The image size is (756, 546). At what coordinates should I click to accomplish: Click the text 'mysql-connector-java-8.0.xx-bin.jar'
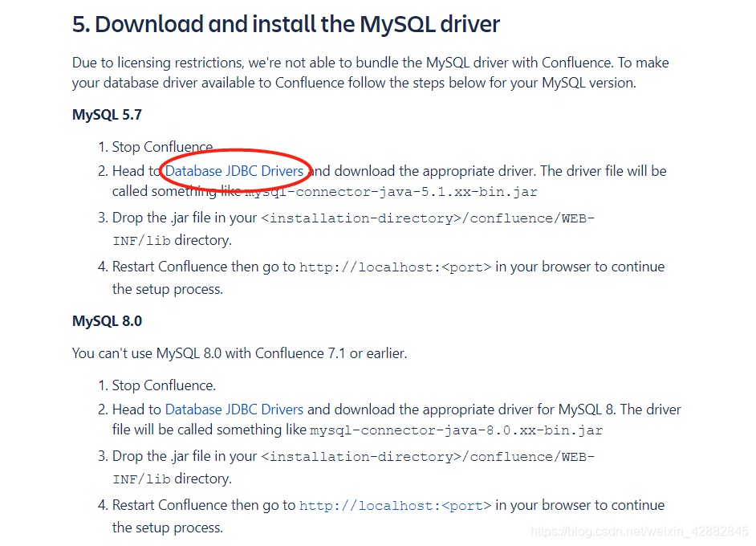456,430
